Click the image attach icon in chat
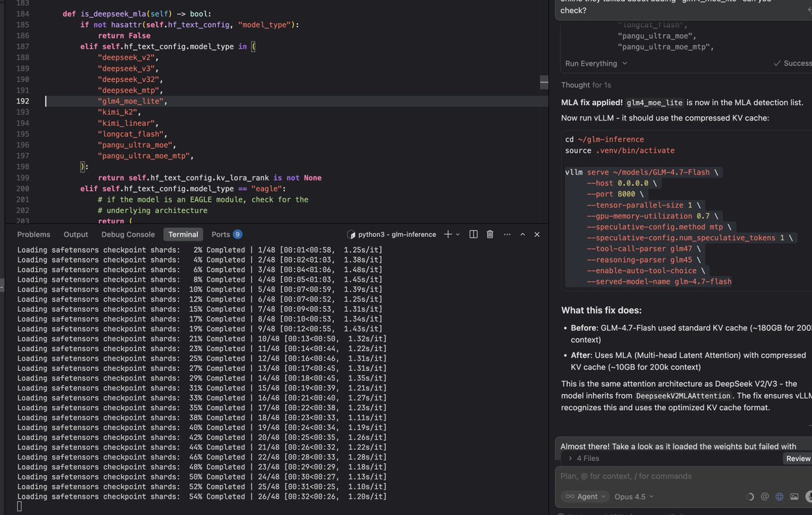Viewport: 812px width, 515px height. point(794,496)
